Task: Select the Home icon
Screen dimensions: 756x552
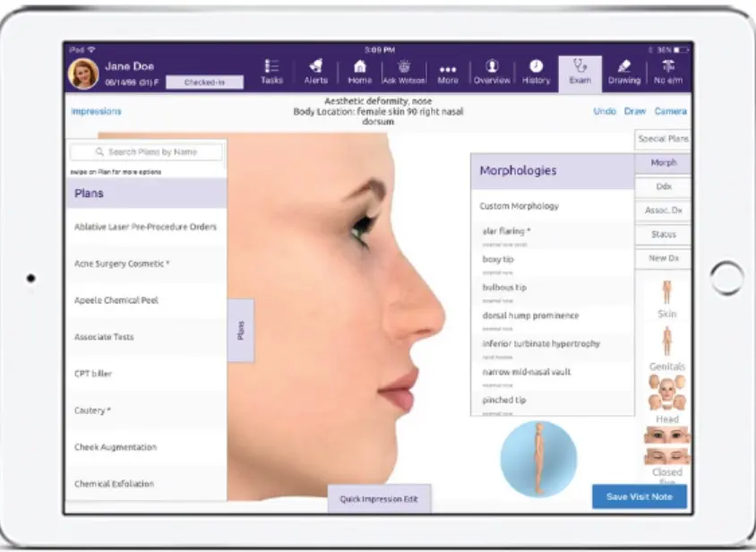Action: tap(359, 72)
